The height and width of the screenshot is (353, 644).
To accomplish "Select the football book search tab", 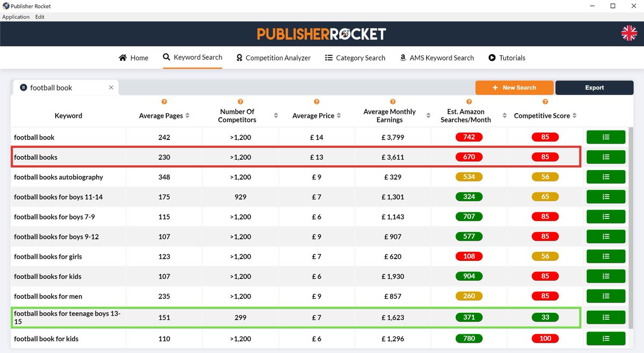I will [x=65, y=87].
